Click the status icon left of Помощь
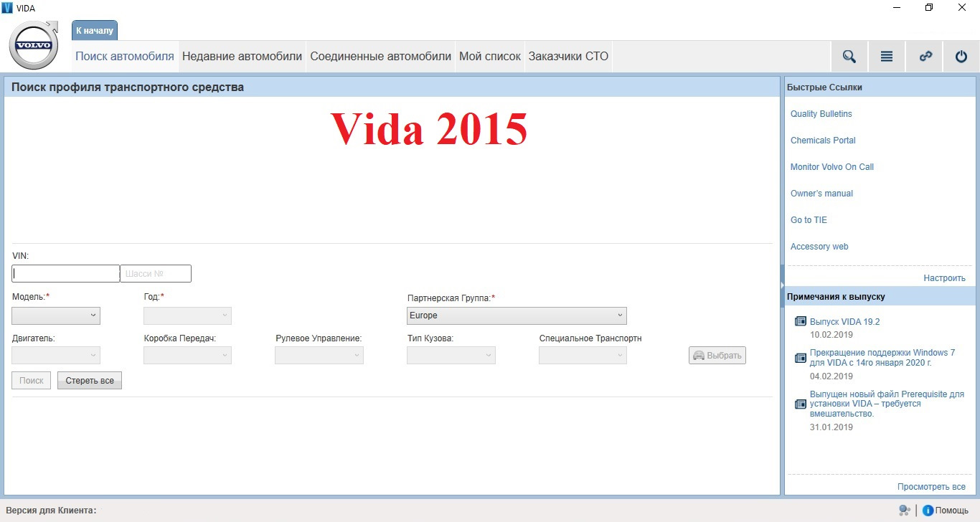 (x=905, y=511)
